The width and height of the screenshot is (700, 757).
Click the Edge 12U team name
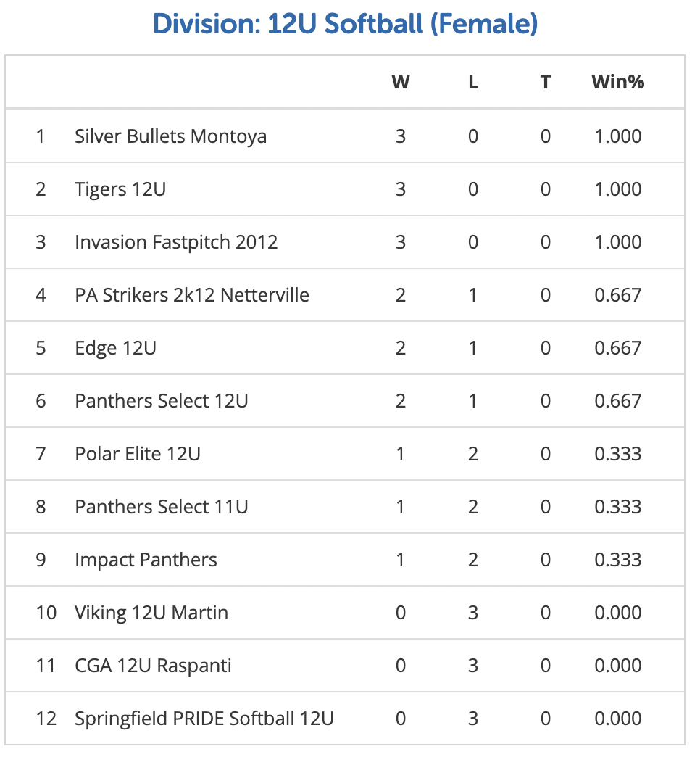click(115, 348)
